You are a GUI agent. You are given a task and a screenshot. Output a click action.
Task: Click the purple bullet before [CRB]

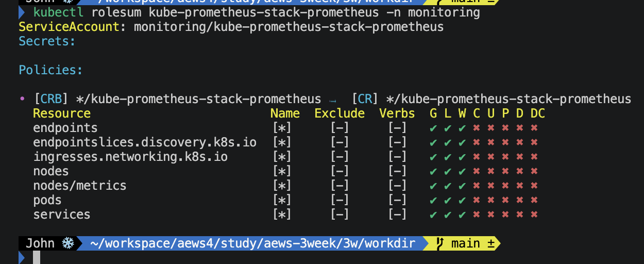click(x=22, y=98)
